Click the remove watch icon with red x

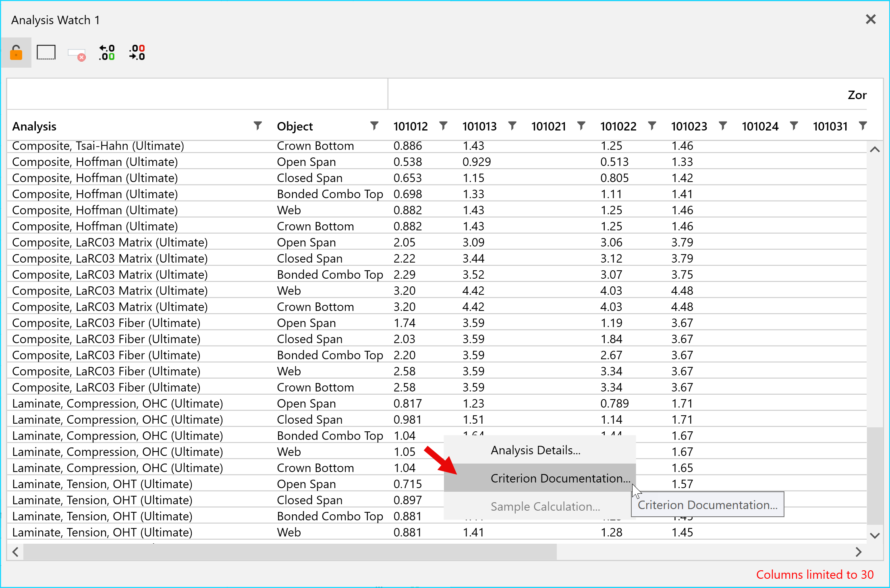(77, 54)
